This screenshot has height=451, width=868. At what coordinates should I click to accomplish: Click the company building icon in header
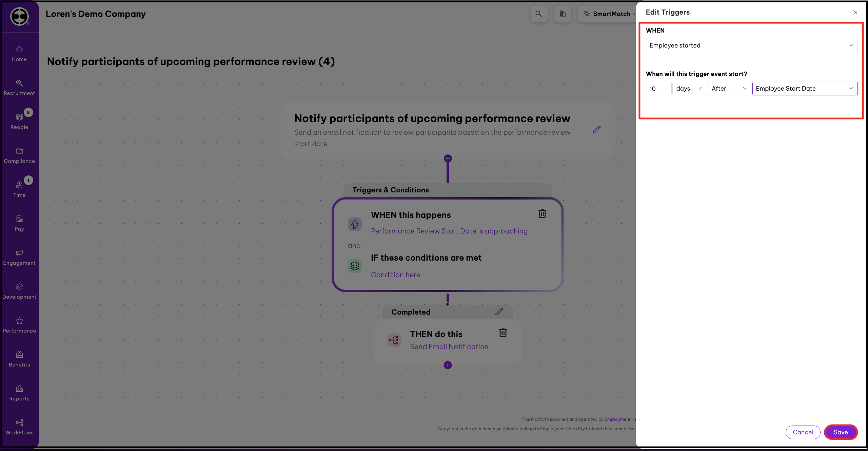(563, 14)
